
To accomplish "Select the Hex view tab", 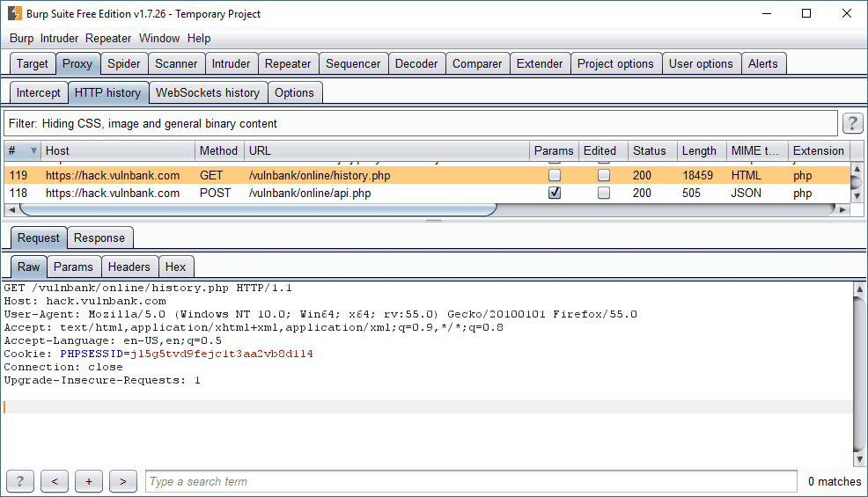I will pyautogui.click(x=176, y=267).
